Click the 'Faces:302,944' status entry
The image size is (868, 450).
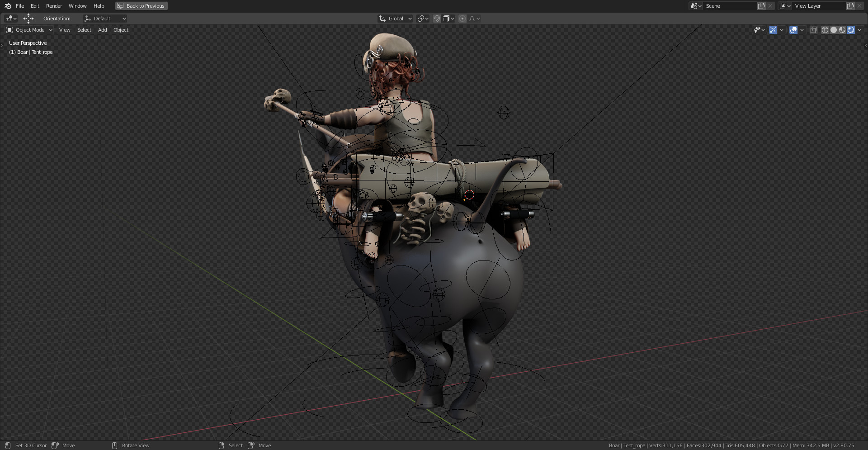point(704,445)
